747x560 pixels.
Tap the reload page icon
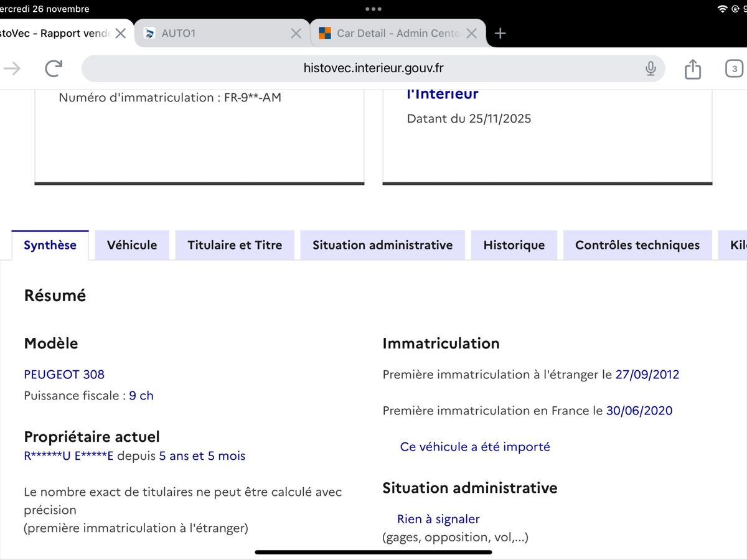click(x=54, y=68)
